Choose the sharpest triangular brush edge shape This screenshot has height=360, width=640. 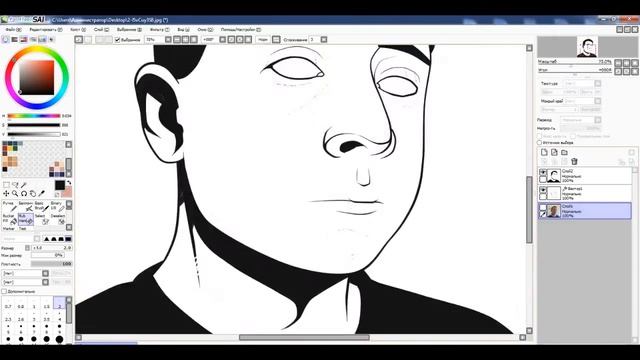tap(47, 239)
